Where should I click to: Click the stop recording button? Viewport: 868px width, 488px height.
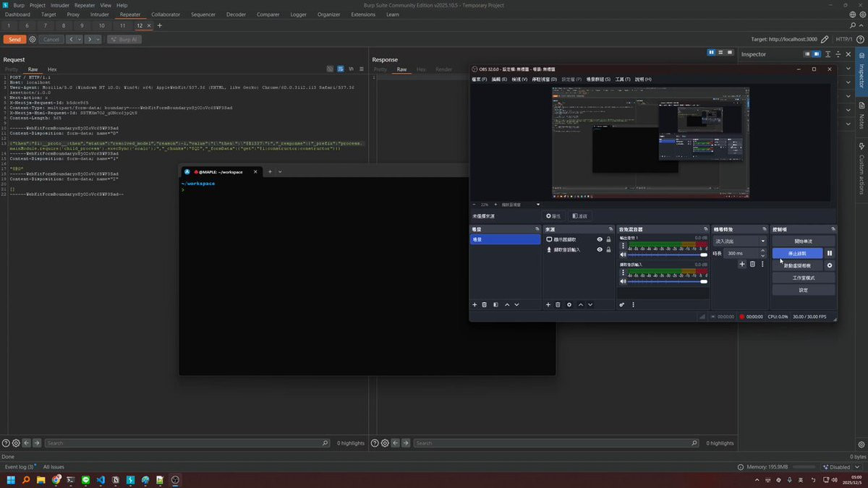797,253
